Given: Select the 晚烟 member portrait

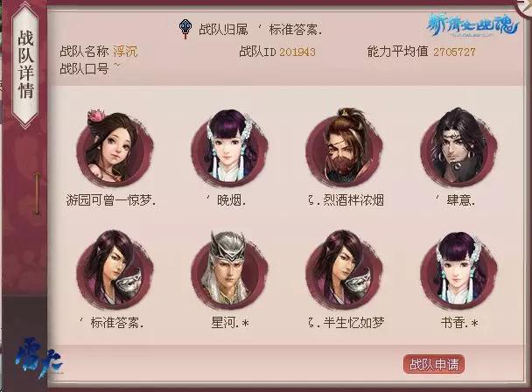Looking at the screenshot, I should [229, 148].
